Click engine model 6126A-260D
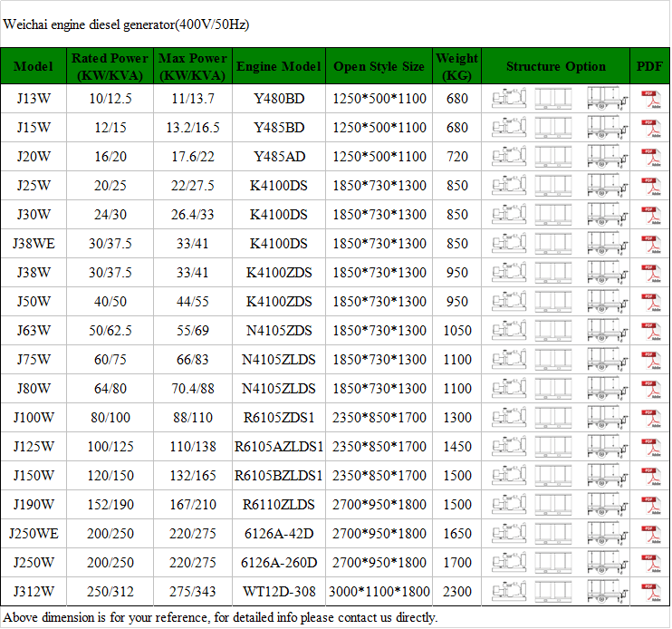Screen dimensions: 672x629 tap(279, 563)
